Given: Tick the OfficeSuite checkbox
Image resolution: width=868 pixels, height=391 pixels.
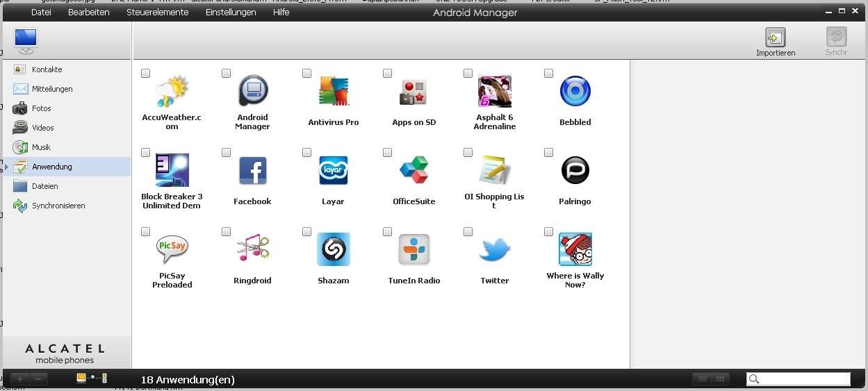Looking at the screenshot, I should pos(387,152).
